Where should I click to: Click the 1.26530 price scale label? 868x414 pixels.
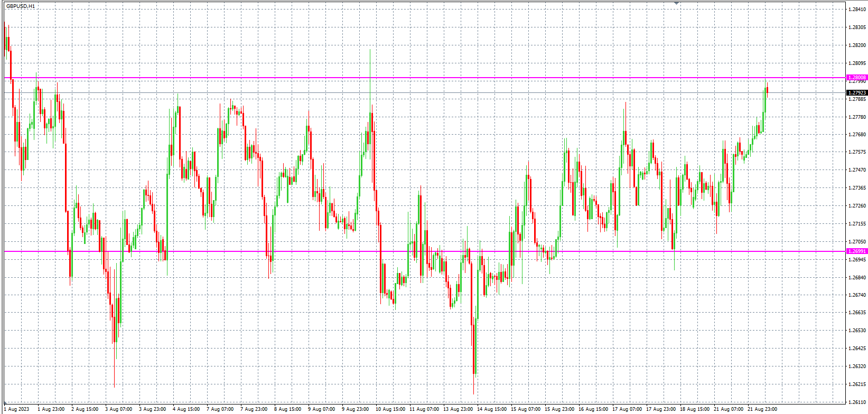857,331
